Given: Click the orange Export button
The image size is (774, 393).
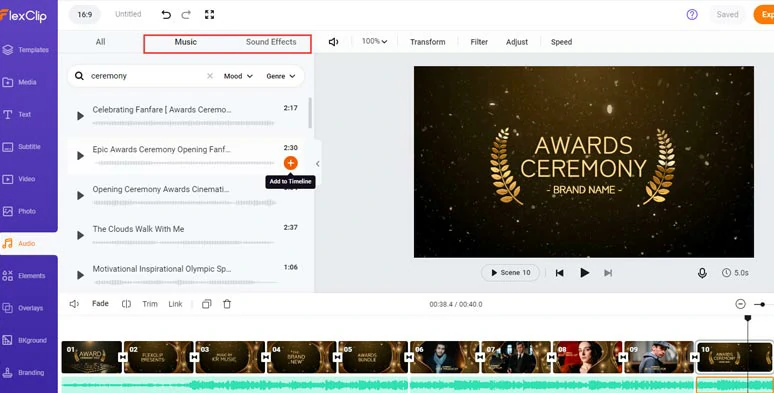Looking at the screenshot, I should click(764, 14).
